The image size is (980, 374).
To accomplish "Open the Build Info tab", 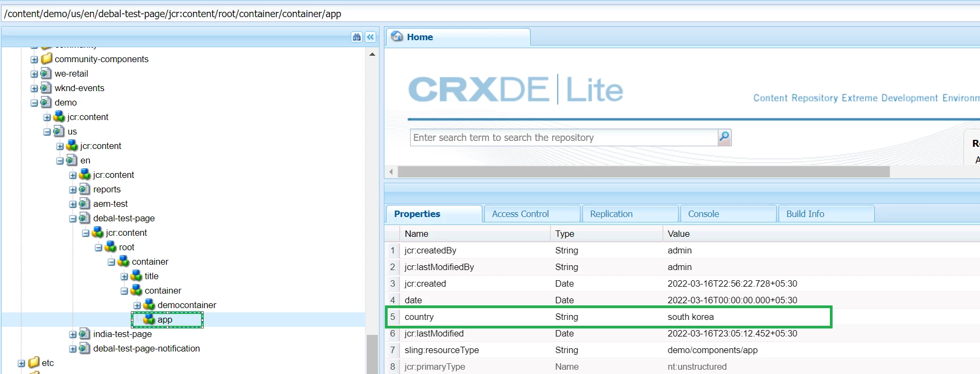I will 826,214.
